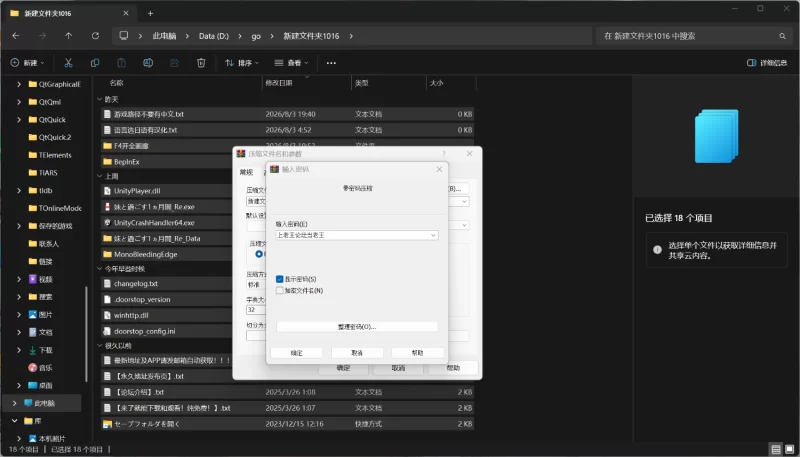Collapse the 库 tree node

[x=14, y=421]
